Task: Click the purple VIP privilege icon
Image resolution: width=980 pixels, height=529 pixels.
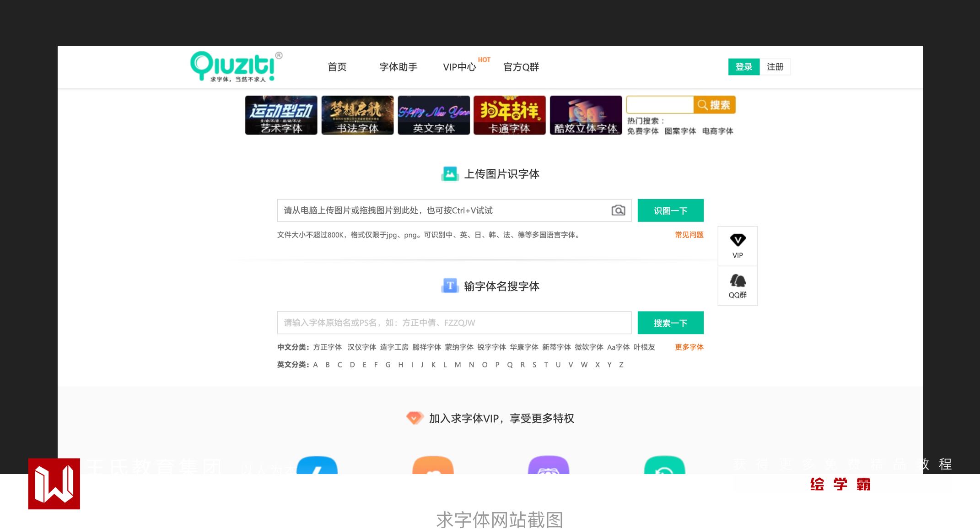Action: [549, 465]
